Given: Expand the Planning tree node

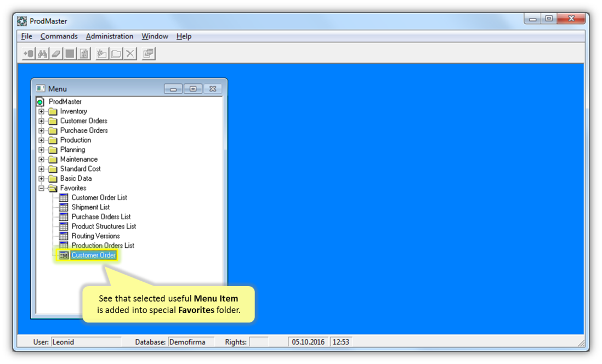Looking at the screenshot, I should click(42, 150).
